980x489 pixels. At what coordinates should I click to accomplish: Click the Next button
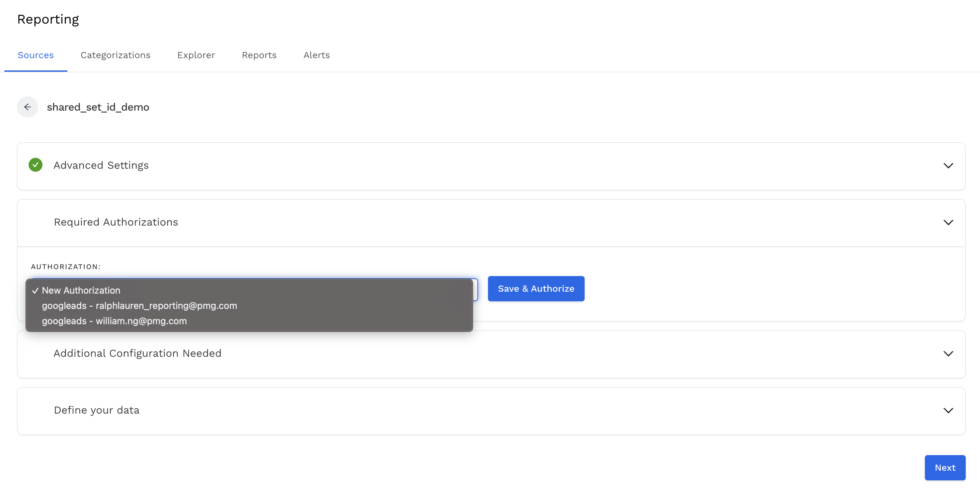point(945,468)
